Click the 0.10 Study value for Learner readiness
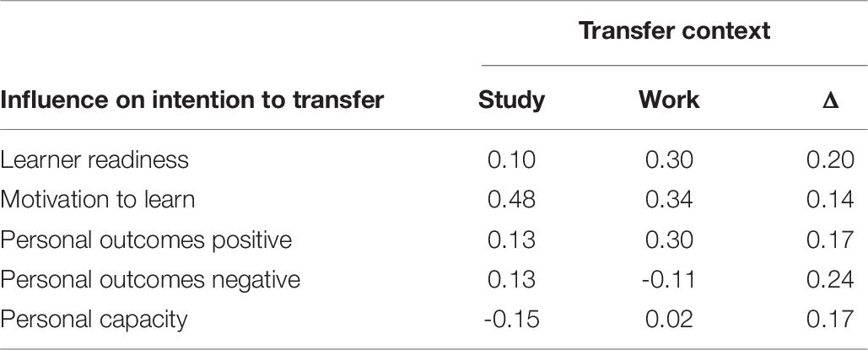 tap(511, 160)
